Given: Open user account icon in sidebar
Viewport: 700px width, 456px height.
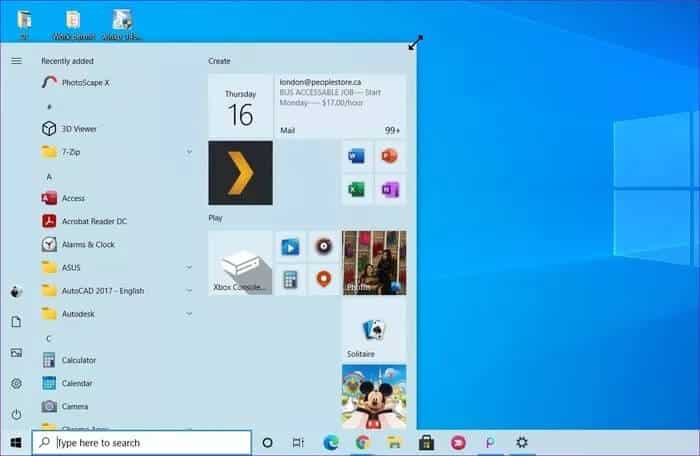Looking at the screenshot, I should click(17, 292).
